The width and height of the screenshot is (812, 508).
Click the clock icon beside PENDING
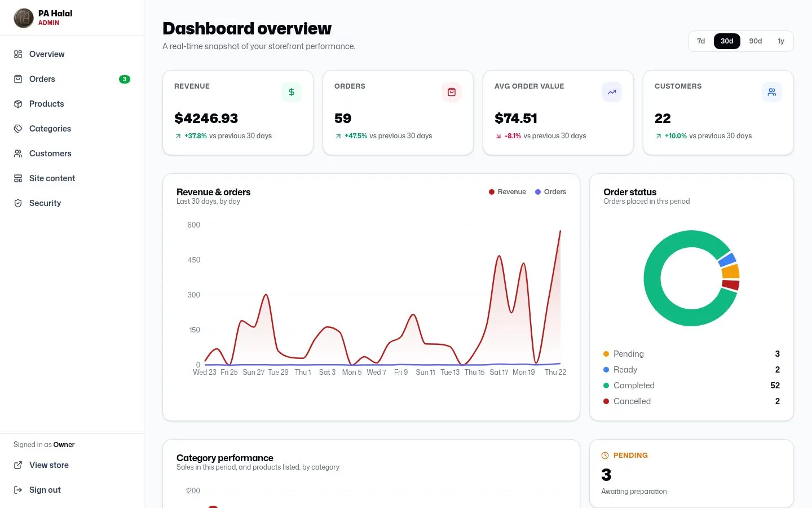605,456
